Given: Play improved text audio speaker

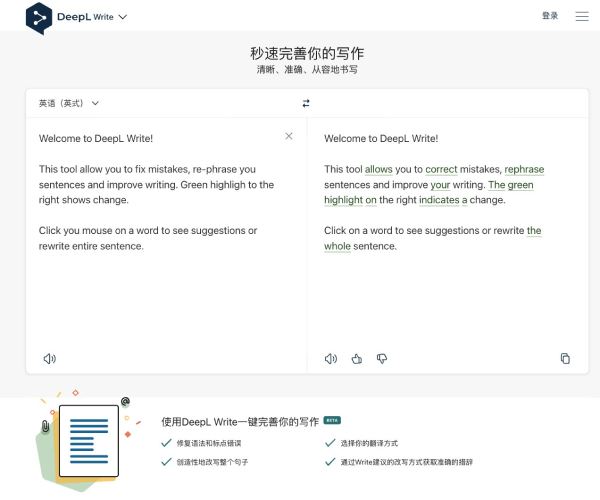Looking at the screenshot, I should [331, 358].
